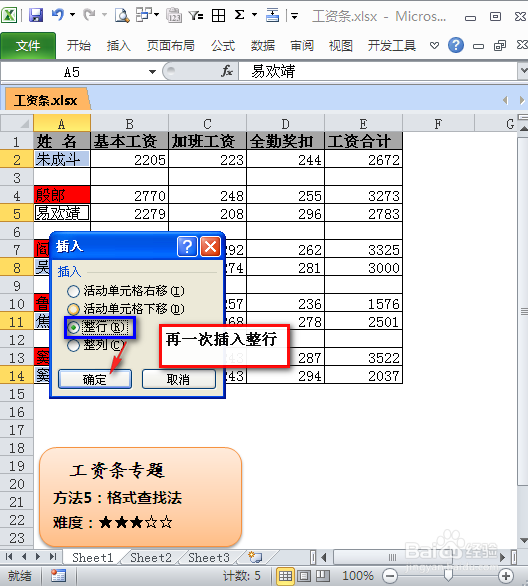This screenshot has width=528, height=586.
Task: Open the Name Box dropdown arrow
Action: [x=152, y=71]
